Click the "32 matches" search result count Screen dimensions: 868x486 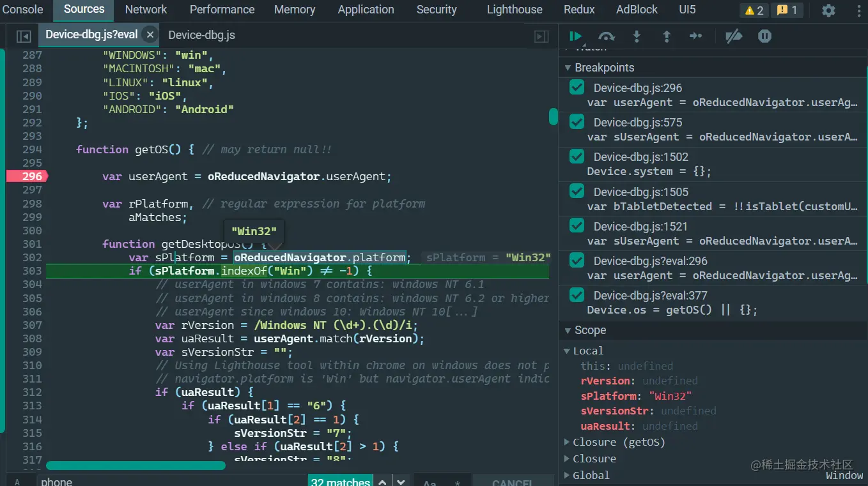340,482
